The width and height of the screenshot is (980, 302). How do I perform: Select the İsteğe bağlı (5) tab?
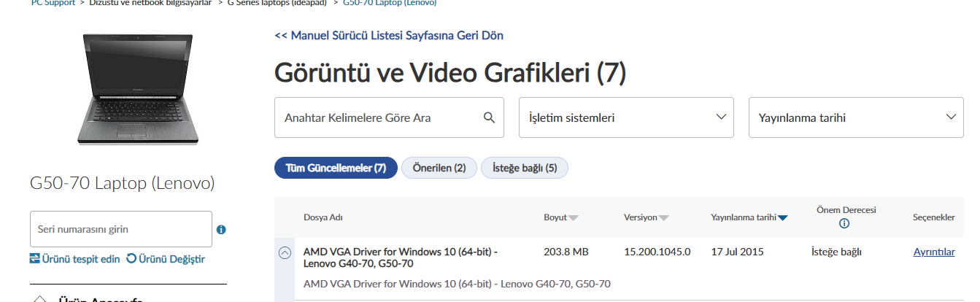click(x=525, y=168)
